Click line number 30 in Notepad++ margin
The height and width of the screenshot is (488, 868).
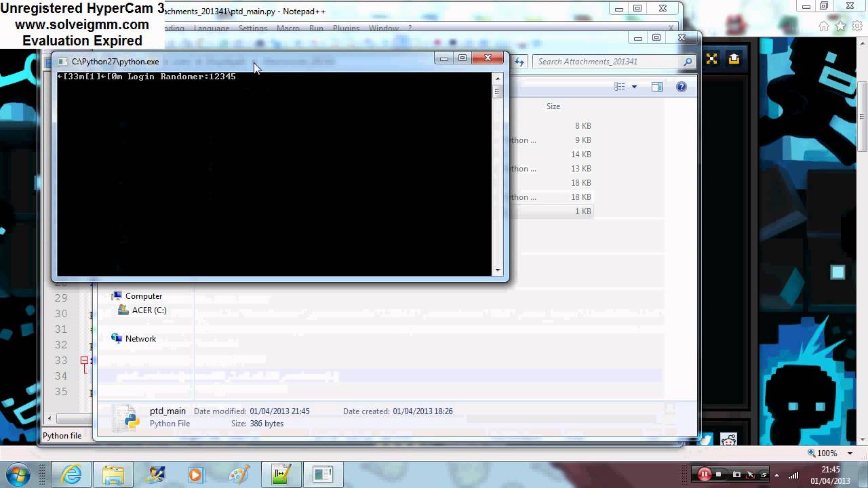(61, 314)
